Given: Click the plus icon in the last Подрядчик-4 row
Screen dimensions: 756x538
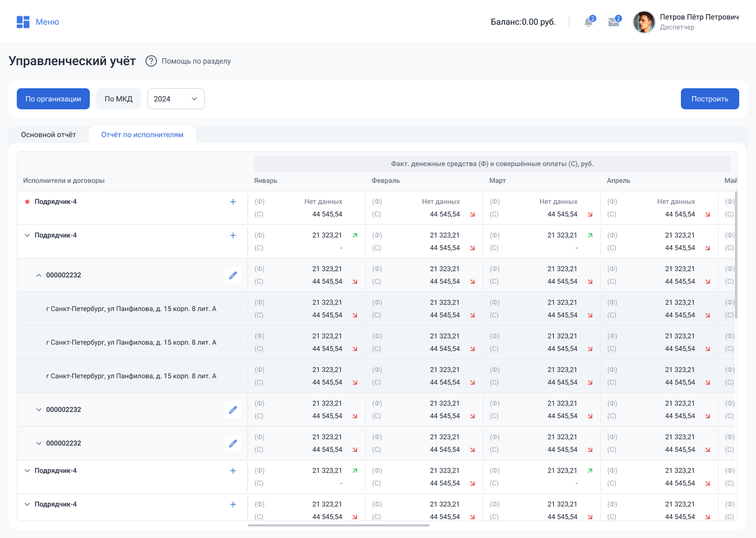Looking at the screenshot, I should point(233,504).
